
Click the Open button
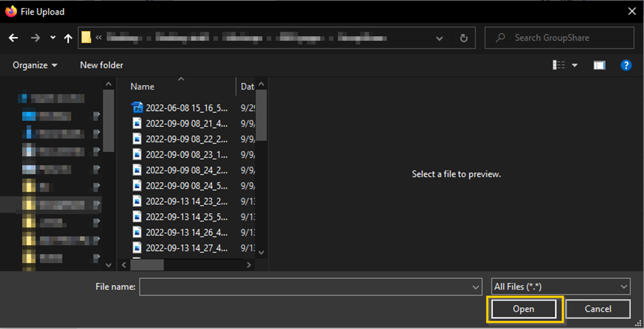(x=524, y=309)
